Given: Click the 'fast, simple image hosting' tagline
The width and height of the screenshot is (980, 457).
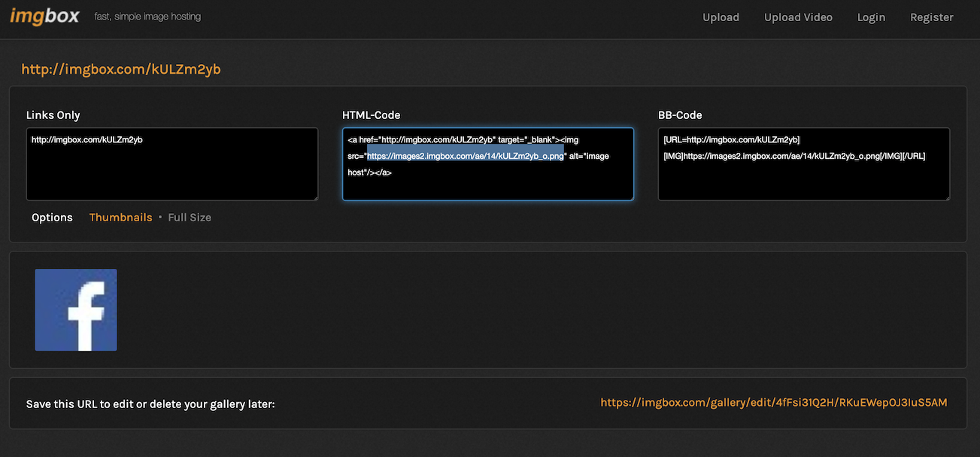Looking at the screenshot, I should 147,17.
